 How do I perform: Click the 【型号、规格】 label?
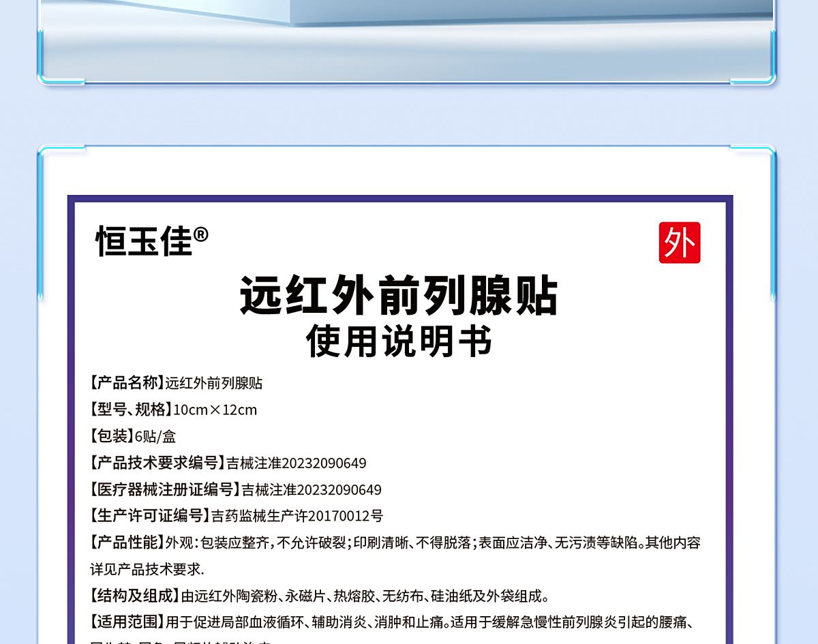click(x=131, y=410)
